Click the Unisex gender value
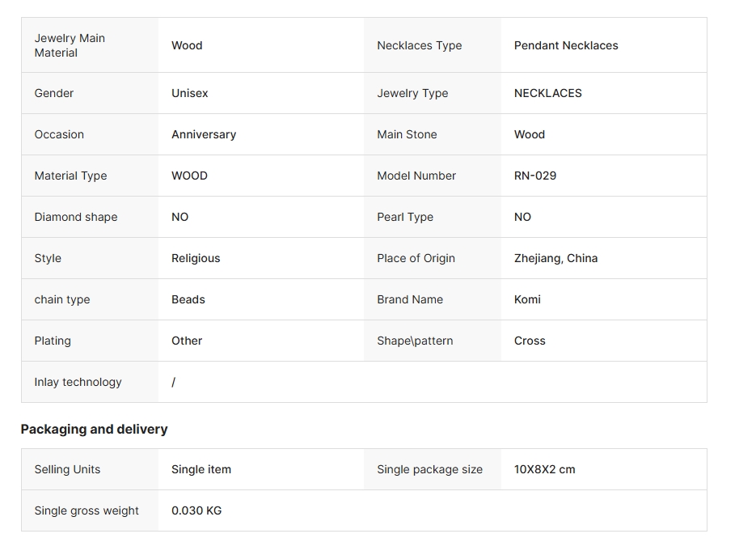Image resolution: width=756 pixels, height=538 pixels. 190,93
